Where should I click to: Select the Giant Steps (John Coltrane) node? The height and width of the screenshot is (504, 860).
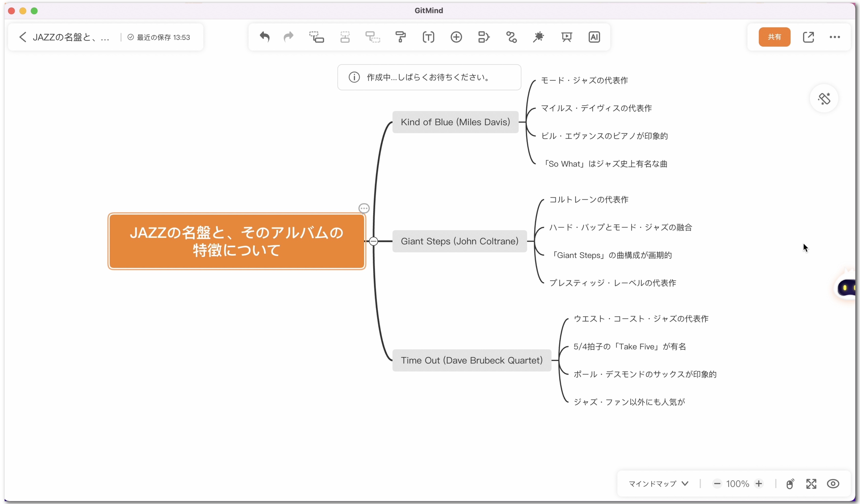[459, 241]
